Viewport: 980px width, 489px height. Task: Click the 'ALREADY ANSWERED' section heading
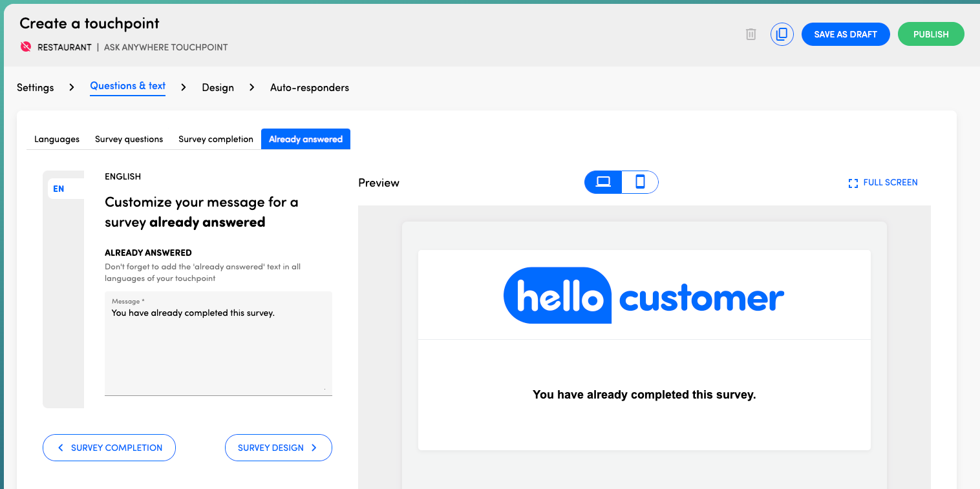click(x=148, y=253)
